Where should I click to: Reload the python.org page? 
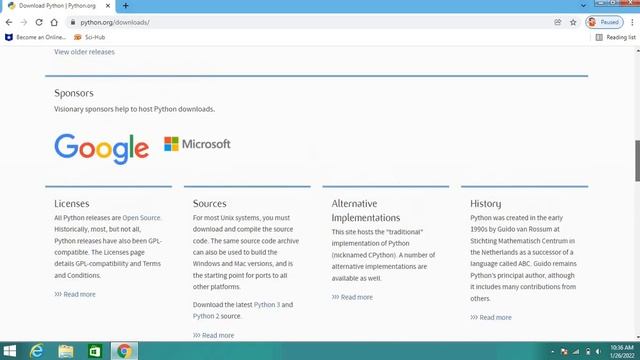(39, 22)
